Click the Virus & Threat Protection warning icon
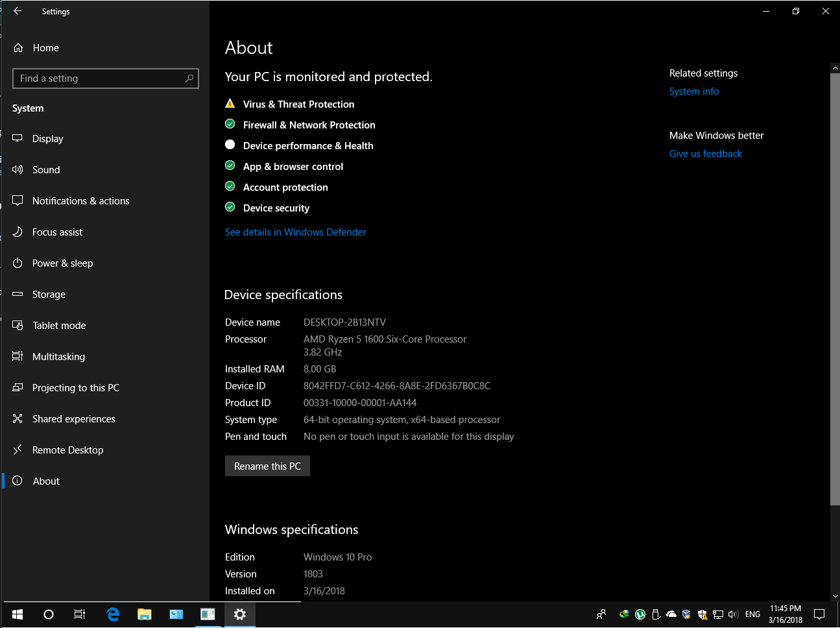This screenshot has height=628, width=840. [230, 103]
